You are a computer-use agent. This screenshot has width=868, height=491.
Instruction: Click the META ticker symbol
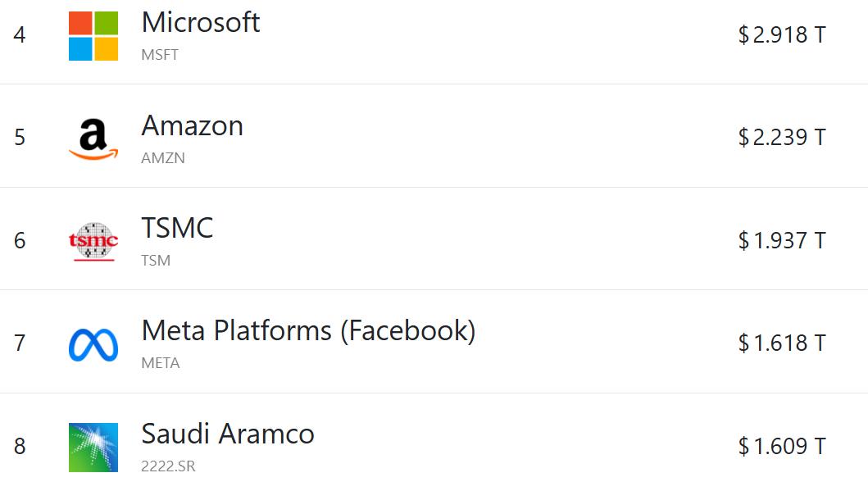click(161, 363)
